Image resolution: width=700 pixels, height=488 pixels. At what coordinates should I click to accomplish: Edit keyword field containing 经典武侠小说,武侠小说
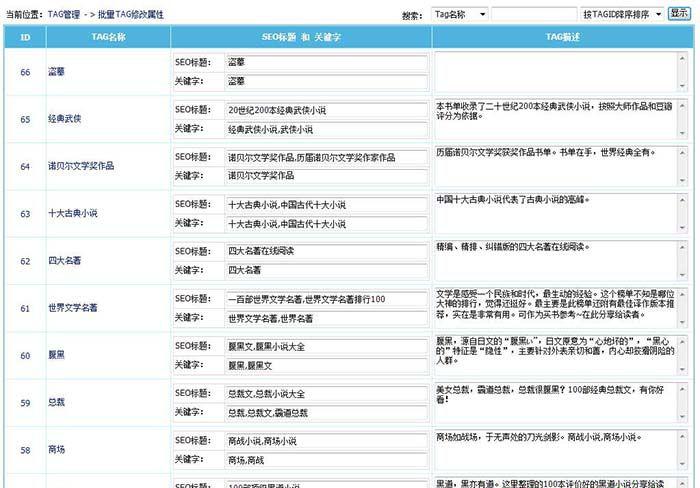pyautogui.click(x=327, y=129)
